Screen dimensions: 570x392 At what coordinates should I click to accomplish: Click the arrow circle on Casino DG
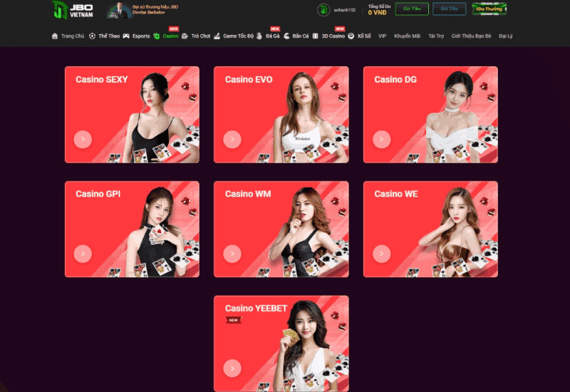pos(381,139)
